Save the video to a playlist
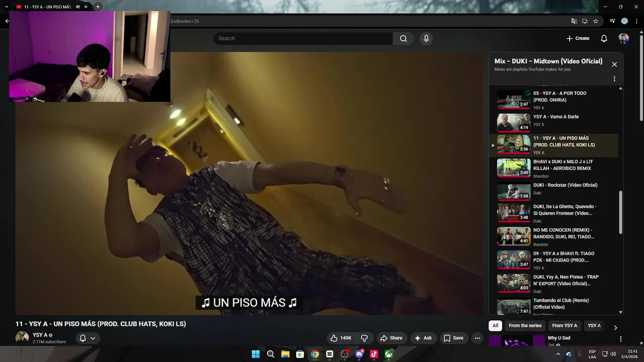This screenshot has width=644, height=362. click(453, 338)
